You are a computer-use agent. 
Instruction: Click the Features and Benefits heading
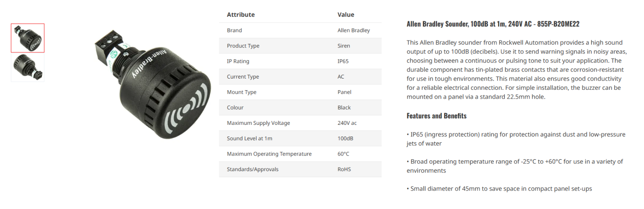click(x=436, y=116)
